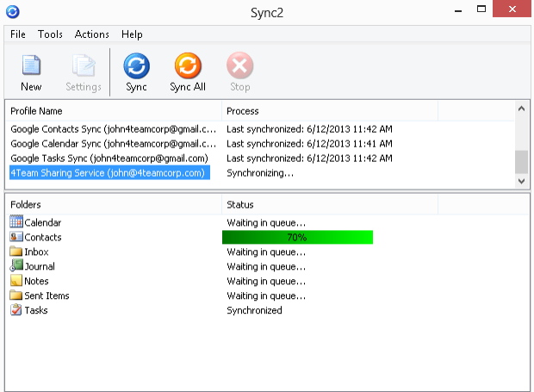This screenshot has height=392, width=534.
Task: Click the red Stop toolbar icon
Action: coord(239,65)
